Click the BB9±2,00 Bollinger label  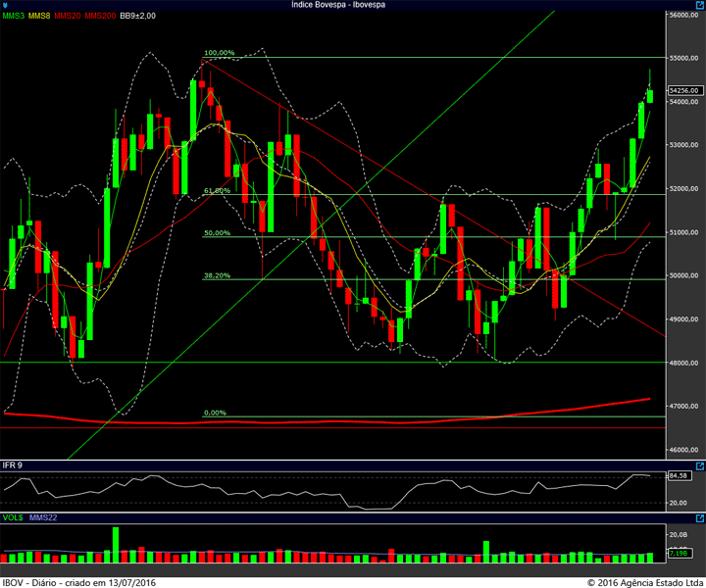tap(138, 16)
